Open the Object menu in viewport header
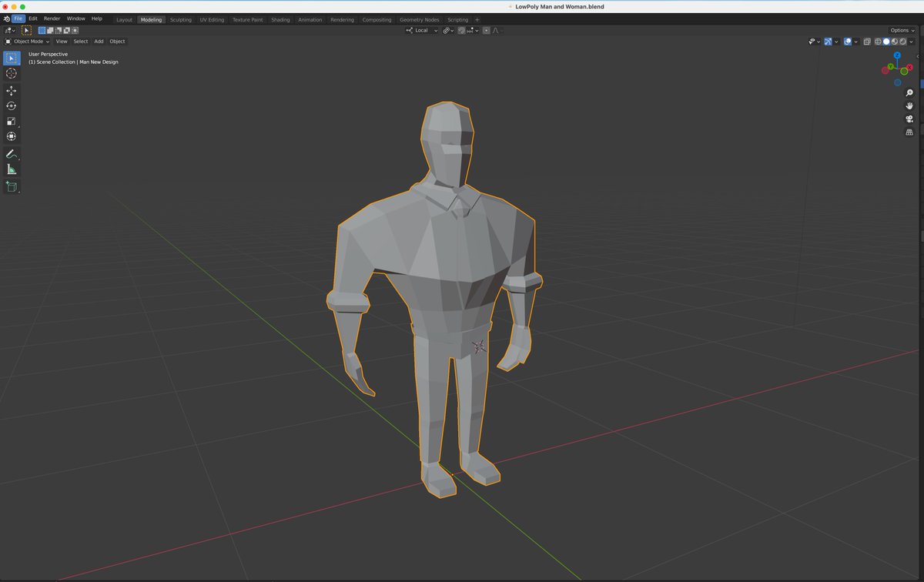 [x=117, y=42]
